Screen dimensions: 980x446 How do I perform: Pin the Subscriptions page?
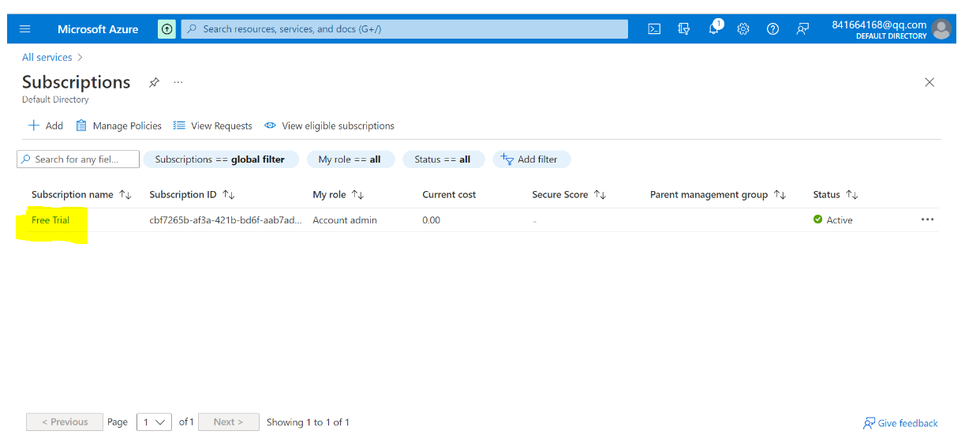click(x=154, y=82)
